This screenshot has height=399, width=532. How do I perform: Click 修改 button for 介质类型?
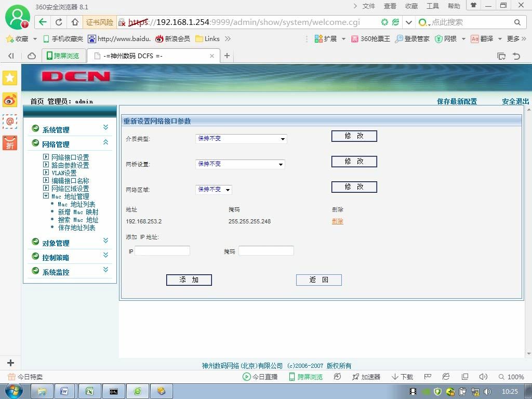[354, 136]
